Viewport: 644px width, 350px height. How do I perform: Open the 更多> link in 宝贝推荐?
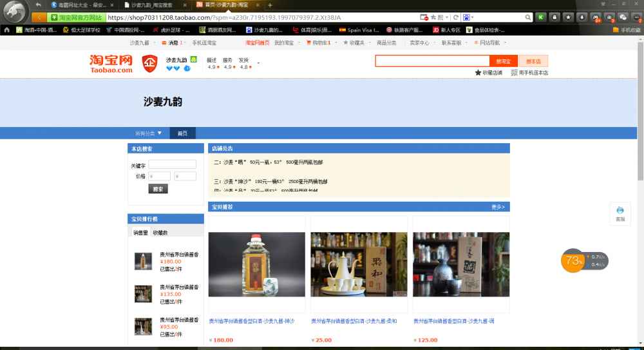pyautogui.click(x=498, y=207)
